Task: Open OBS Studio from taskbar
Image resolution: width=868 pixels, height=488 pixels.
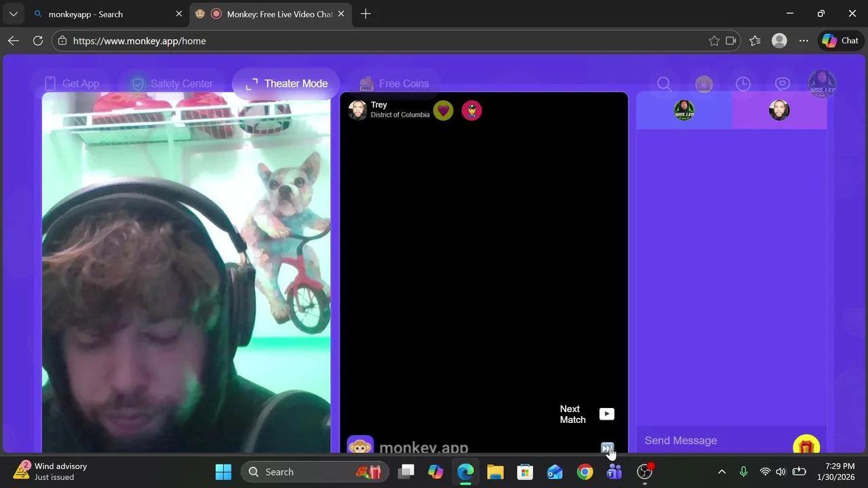Action: [644, 472]
